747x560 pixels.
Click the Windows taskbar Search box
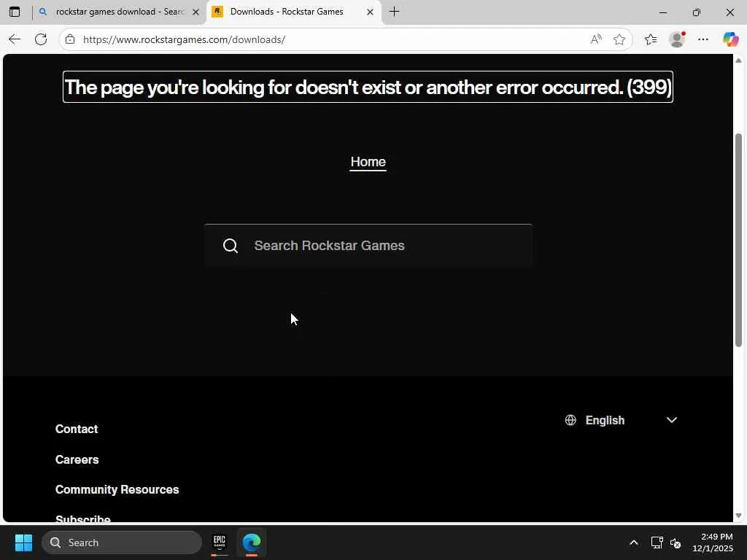[122, 542]
